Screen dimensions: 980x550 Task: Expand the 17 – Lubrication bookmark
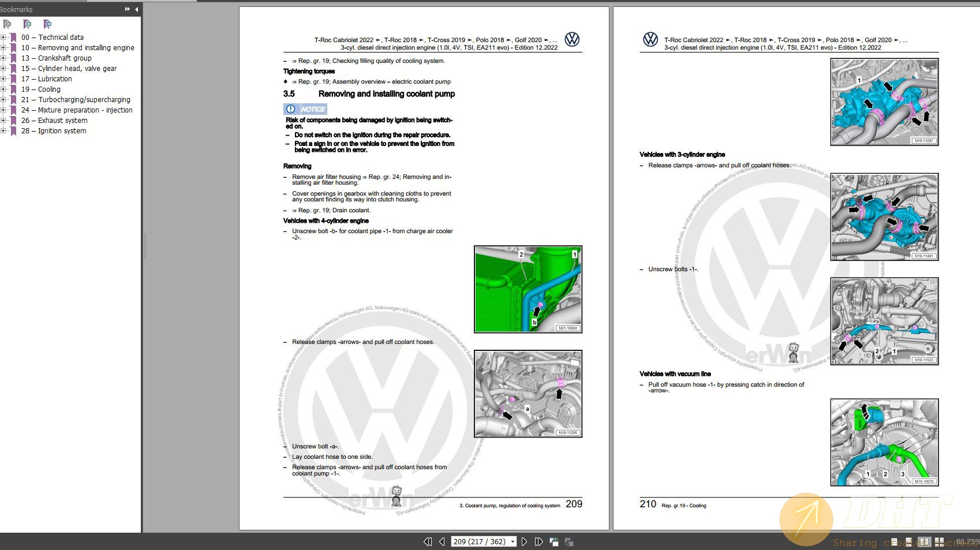3,79
